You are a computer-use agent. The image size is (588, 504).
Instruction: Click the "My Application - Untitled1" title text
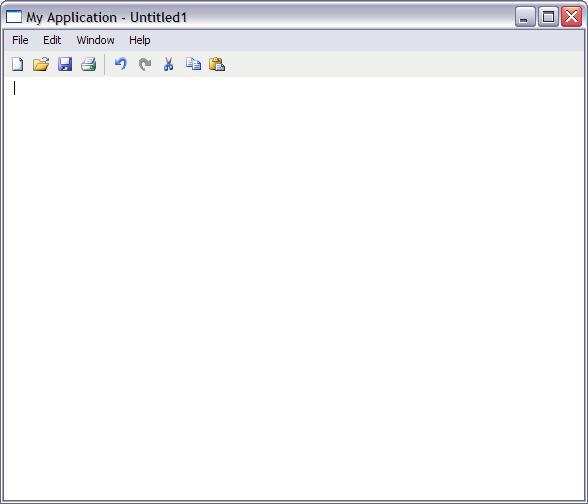pyautogui.click(x=106, y=17)
